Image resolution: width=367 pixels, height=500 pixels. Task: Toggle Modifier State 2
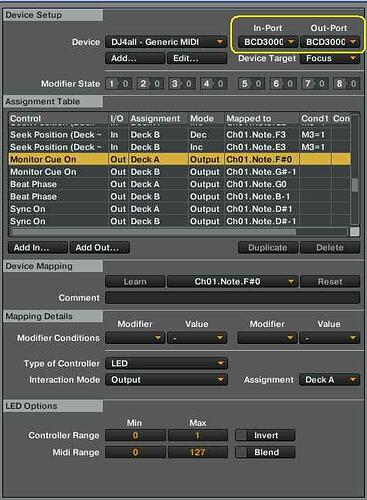(x=150, y=84)
